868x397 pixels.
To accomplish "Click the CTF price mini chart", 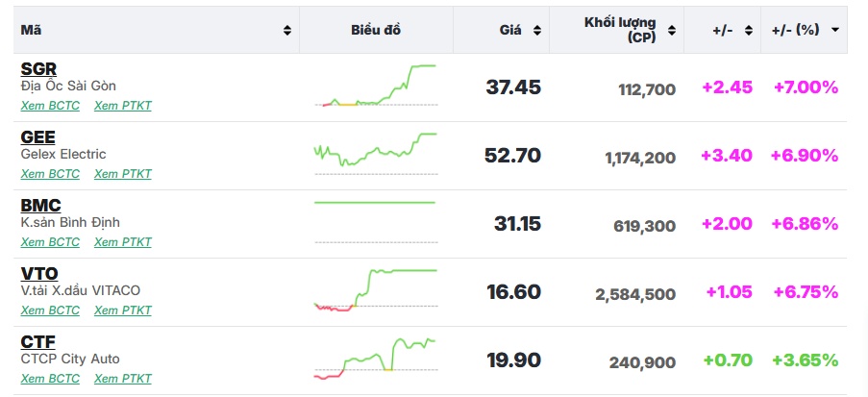I will [376, 358].
